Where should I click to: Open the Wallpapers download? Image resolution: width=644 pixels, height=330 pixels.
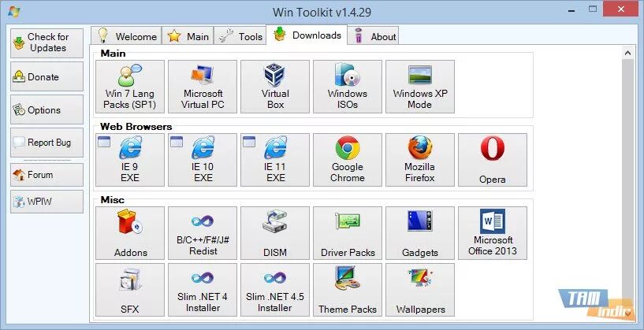pos(420,290)
